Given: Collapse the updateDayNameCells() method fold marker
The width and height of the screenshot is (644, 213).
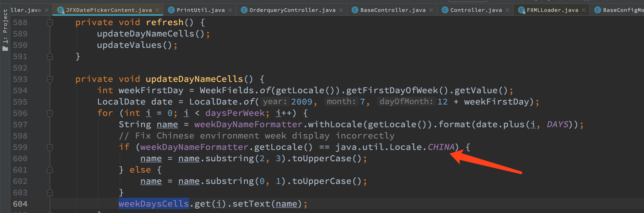Looking at the screenshot, I should tap(50, 80).
